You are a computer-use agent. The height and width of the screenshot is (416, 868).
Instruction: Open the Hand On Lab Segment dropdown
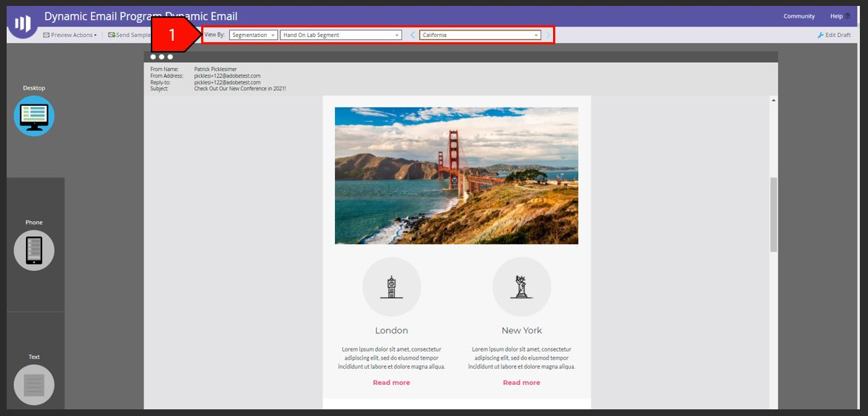coord(341,35)
